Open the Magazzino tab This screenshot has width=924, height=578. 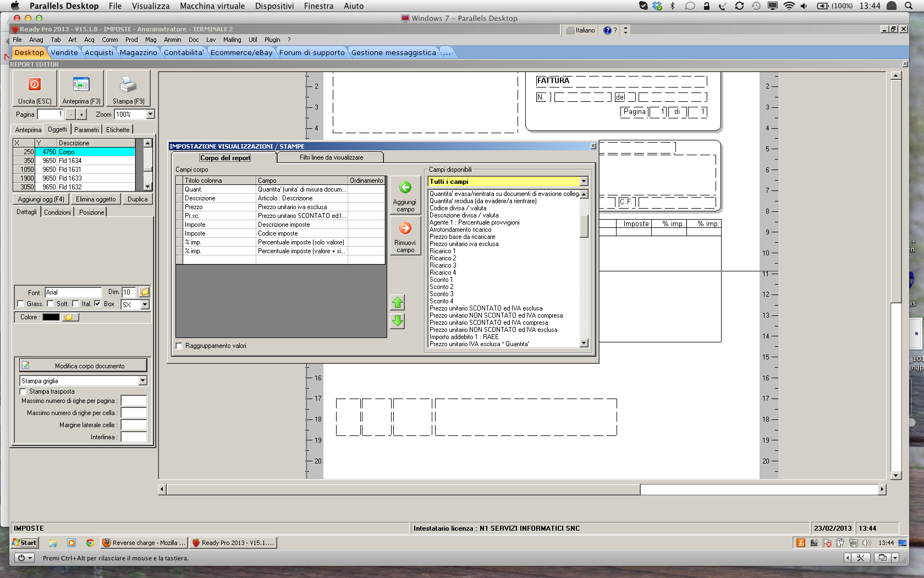pos(138,53)
